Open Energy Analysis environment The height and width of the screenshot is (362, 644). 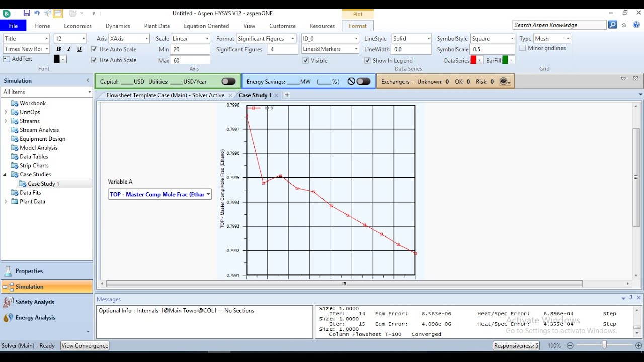coord(46,318)
